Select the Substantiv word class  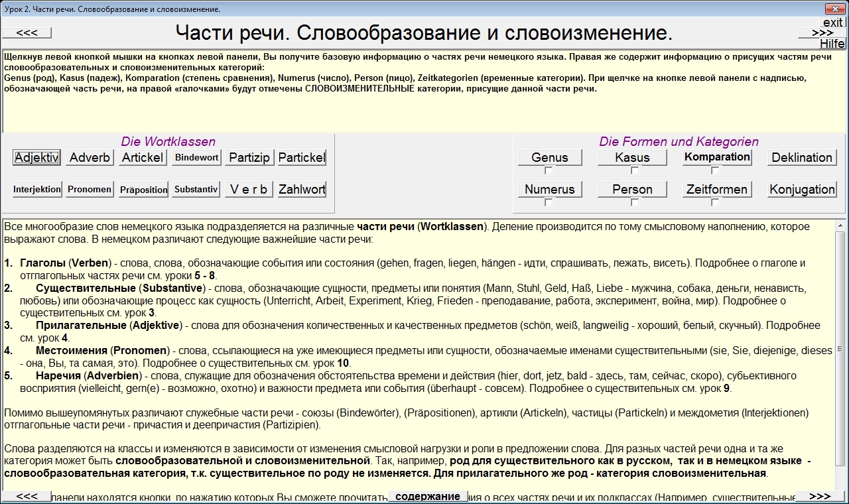click(x=196, y=189)
